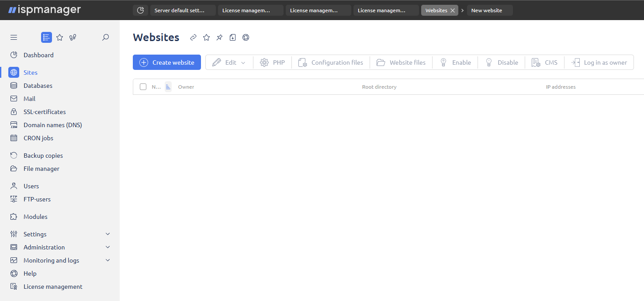
Task: Click the CMS toolbar button
Action: click(x=544, y=62)
